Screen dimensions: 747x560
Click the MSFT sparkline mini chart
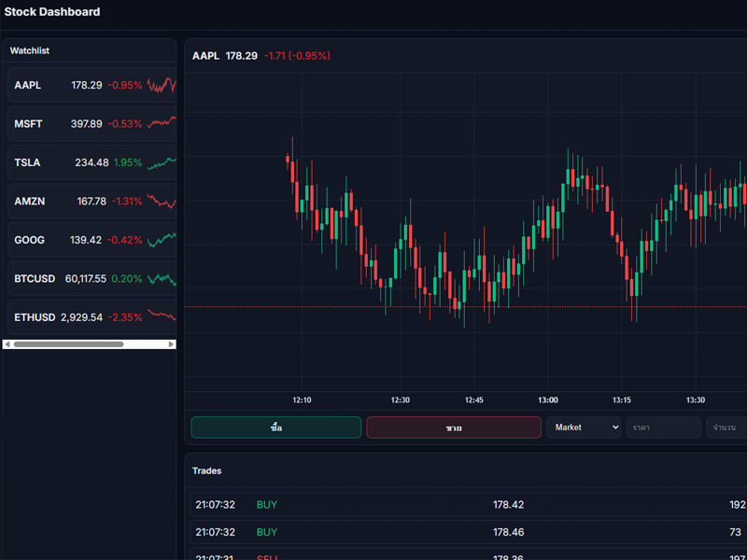[x=161, y=123]
